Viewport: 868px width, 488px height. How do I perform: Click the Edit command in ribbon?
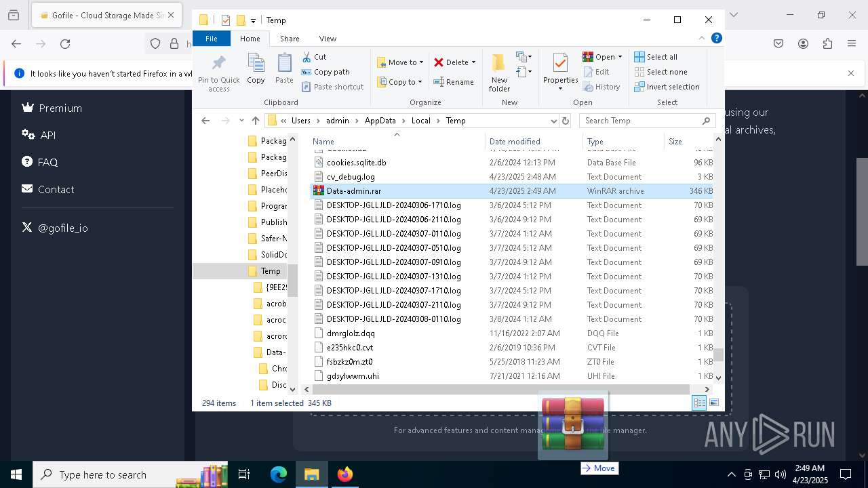596,72
